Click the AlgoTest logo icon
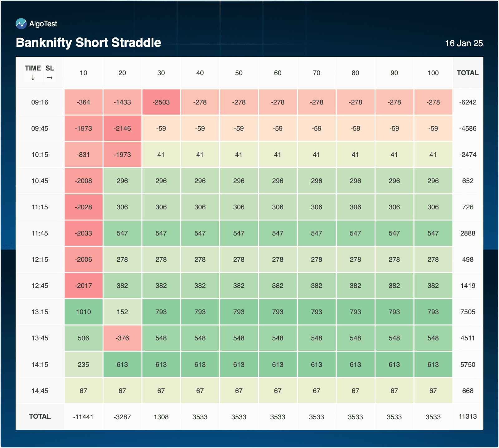Viewport: 499px width, 448px height. click(21, 24)
